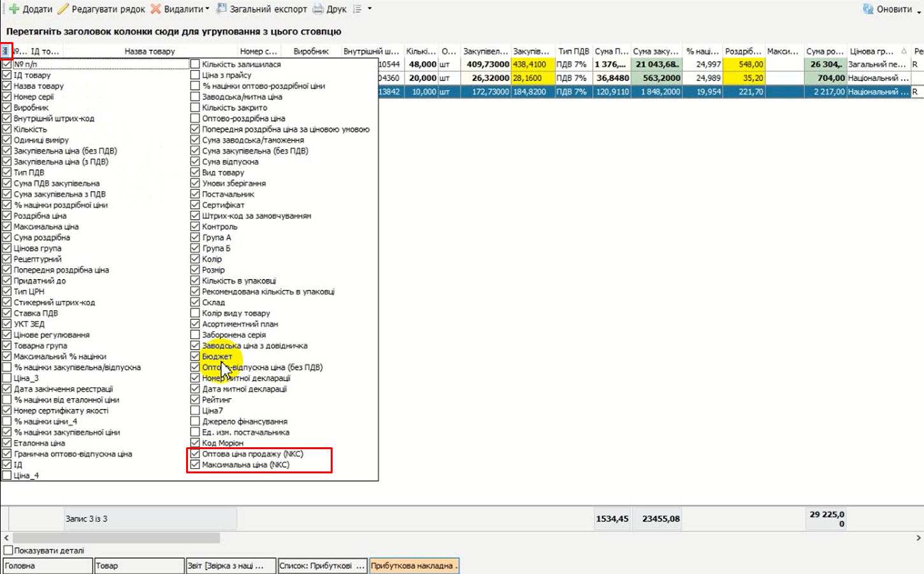Click the list view icon after Друк
Viewport: 924px width, 574px height.
coord(357,9)
